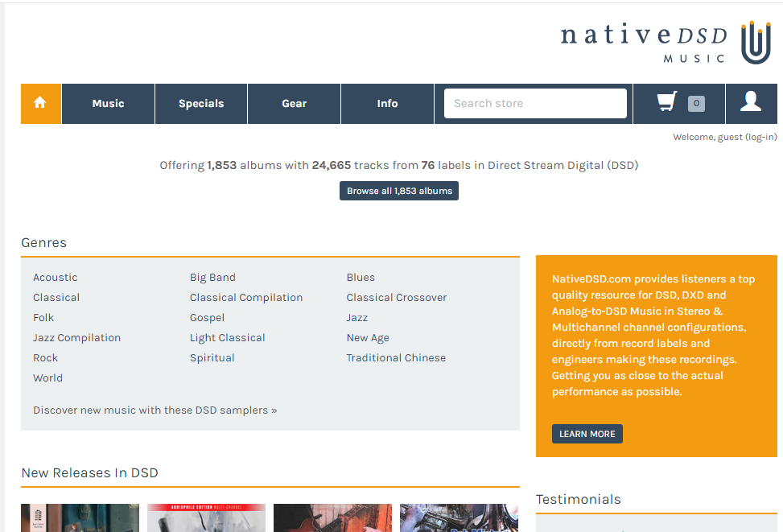The image size is (783, 532).
Task: Click the LEARN MORE button
Action: pyautogui.click(x=587, y=434)
